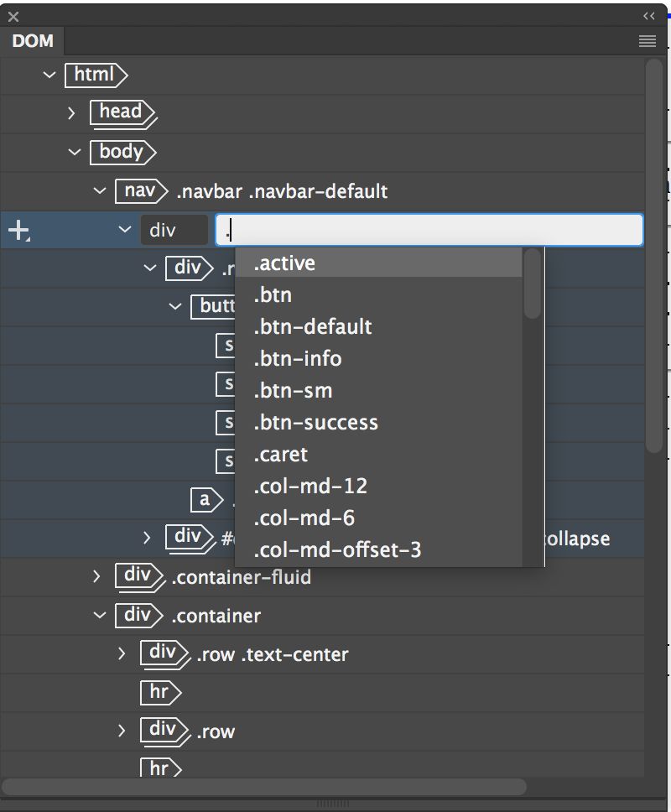Expand the head element node
Image resolution: width=671 pixels, height=812 pixels.
click(70, 112)
